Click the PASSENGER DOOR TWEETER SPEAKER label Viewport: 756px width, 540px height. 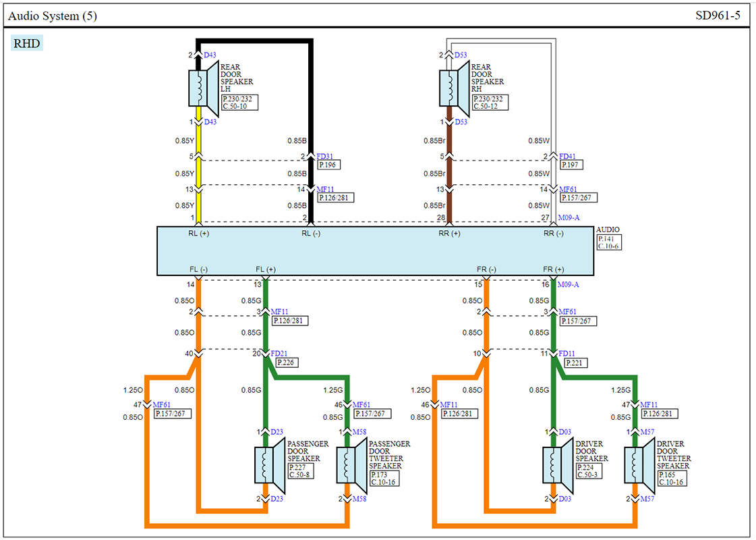click(390, 455)
